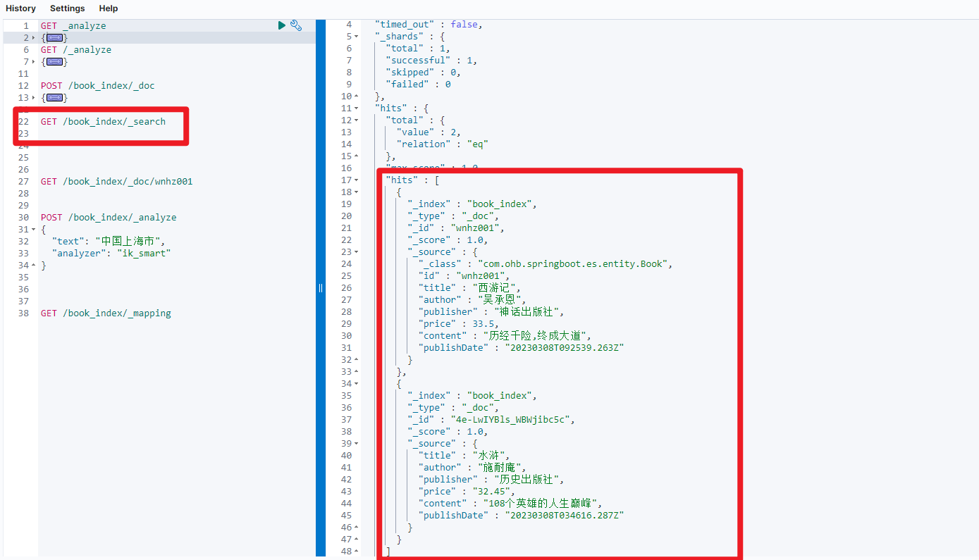
Task: Click the "content" : "历经千险,终成大道" line
Action: [x=505, y=335]
